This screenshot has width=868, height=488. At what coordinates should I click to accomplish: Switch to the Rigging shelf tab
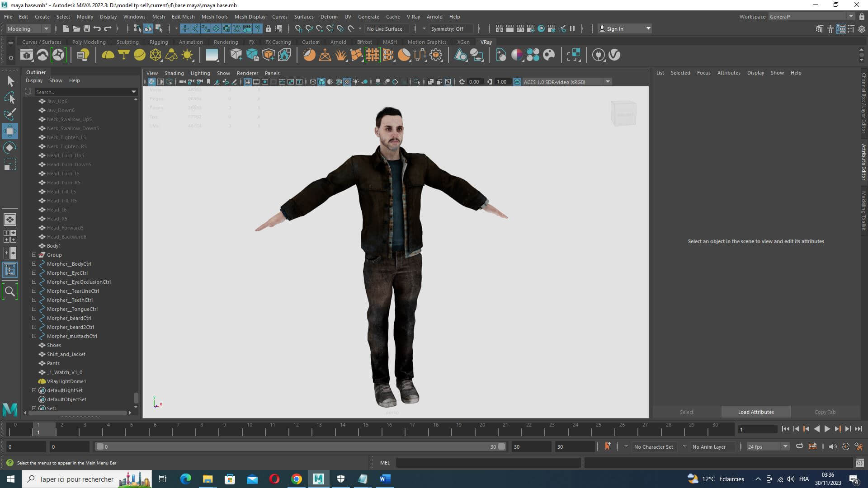tap(159, 42)
